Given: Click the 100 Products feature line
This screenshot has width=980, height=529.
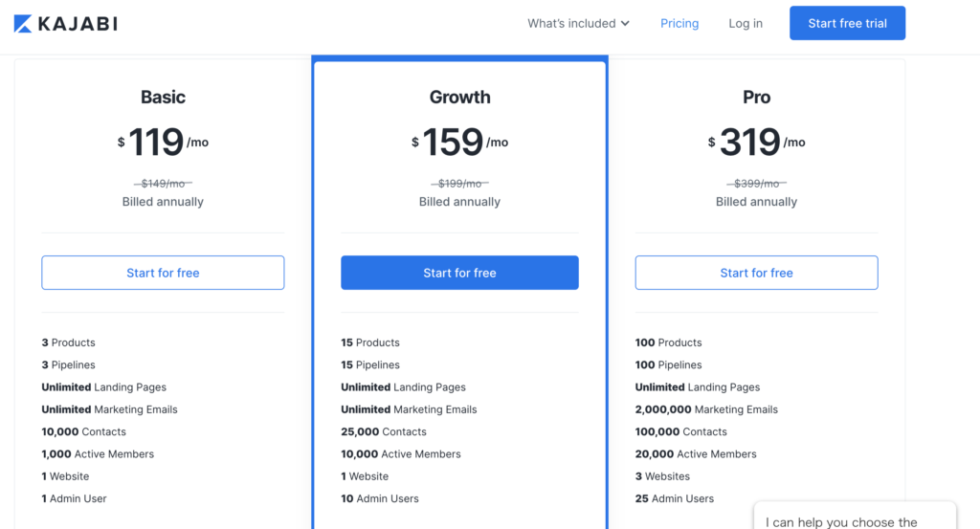Looking at the screenshot, I should click(x=668, y=342).
